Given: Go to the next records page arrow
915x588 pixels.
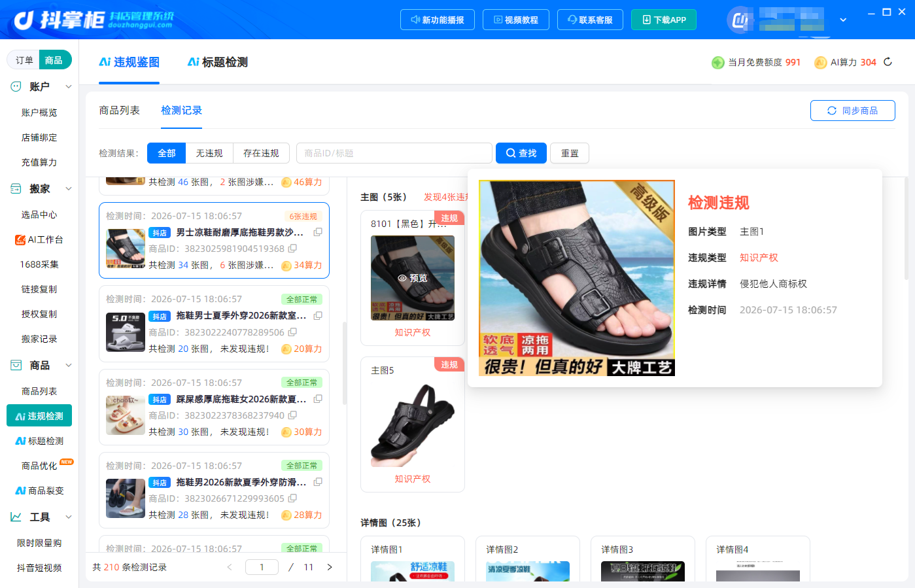Looking at the screenshot, I should 330,567.
